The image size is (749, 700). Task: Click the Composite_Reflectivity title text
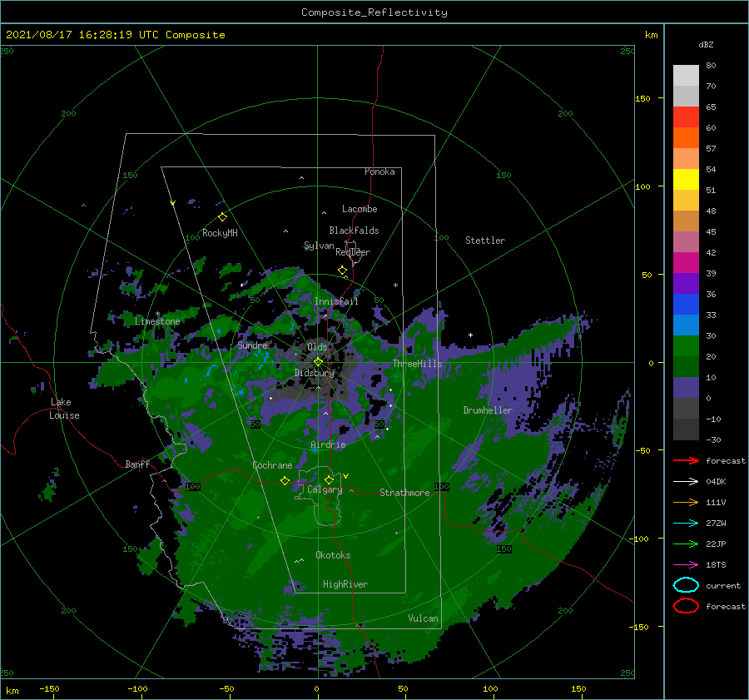pyautogui.click(x=374, y=12)
